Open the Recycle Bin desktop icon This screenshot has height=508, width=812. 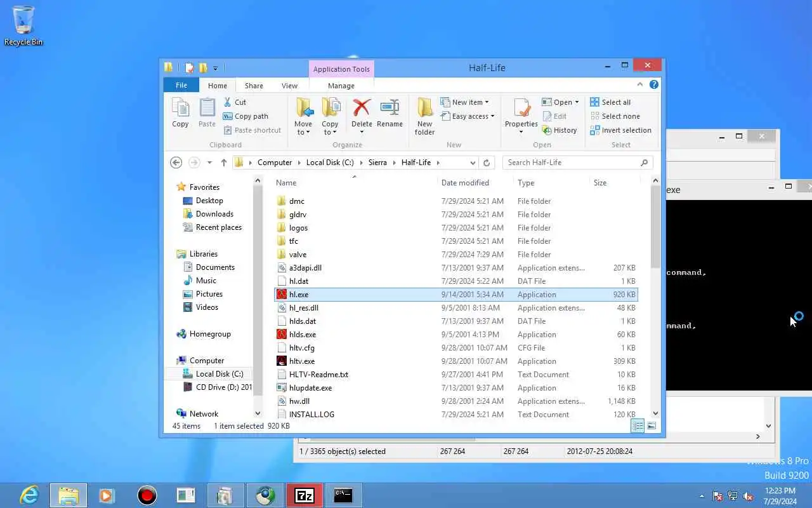[23, 26]
